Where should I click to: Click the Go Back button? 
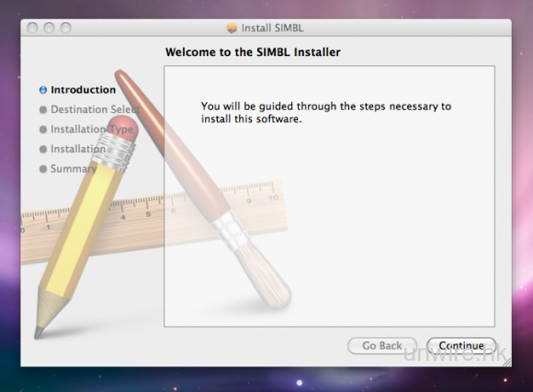coord(382,345)
